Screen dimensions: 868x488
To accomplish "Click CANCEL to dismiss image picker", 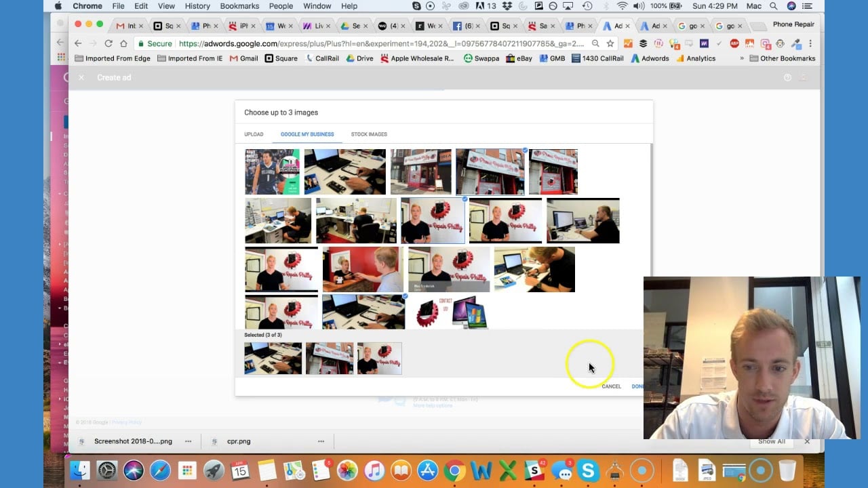I will [611, 386].
